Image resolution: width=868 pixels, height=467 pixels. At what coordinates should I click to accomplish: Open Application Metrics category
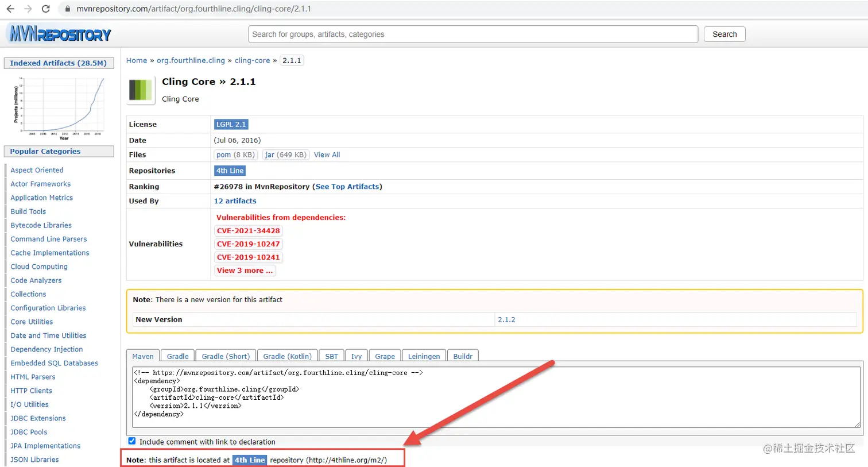[41, 198]
